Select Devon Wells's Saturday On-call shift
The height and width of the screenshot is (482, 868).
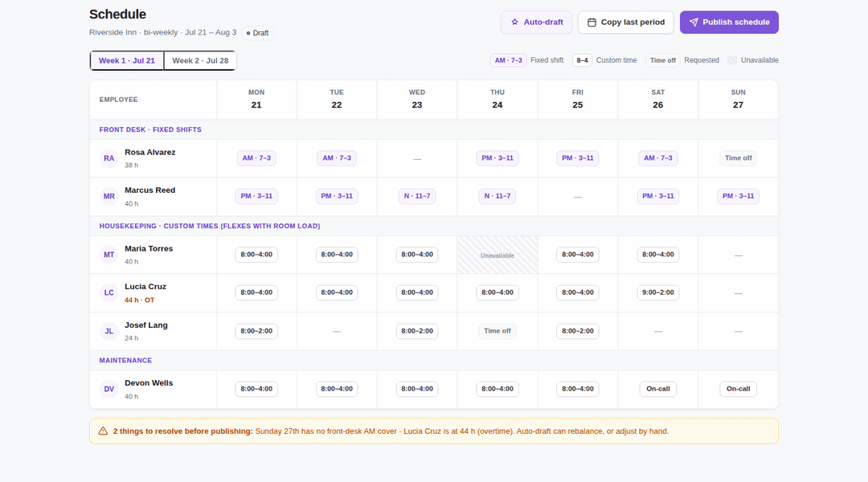[x=658, y=389]
